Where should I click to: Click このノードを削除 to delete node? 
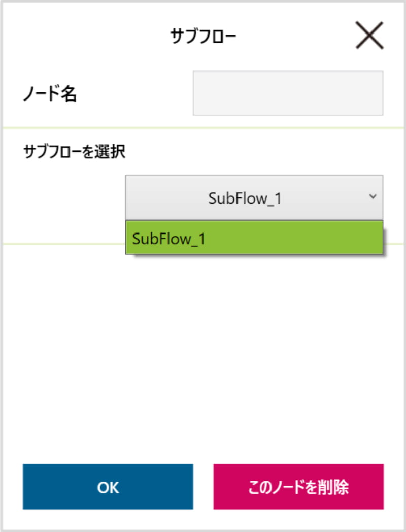pos(298,487)
